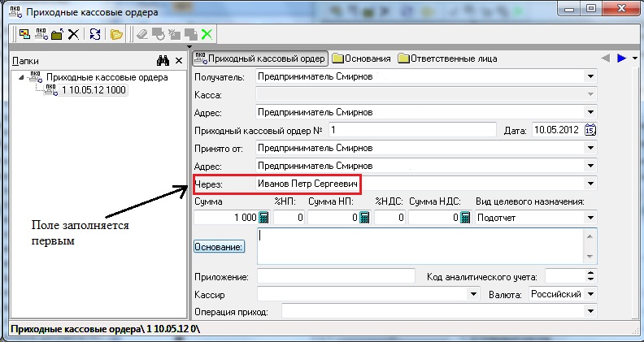Click the gray eraser toolbar icon

(x=142, y=34)
